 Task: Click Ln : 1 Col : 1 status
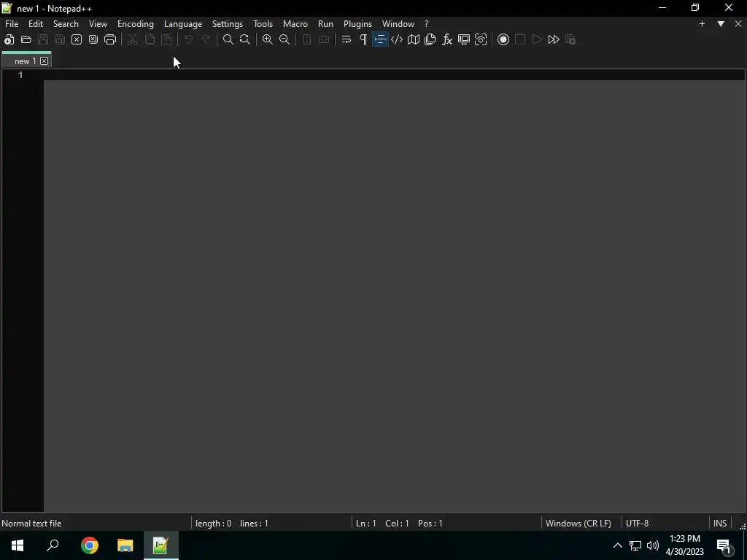(x=382, y=524)
